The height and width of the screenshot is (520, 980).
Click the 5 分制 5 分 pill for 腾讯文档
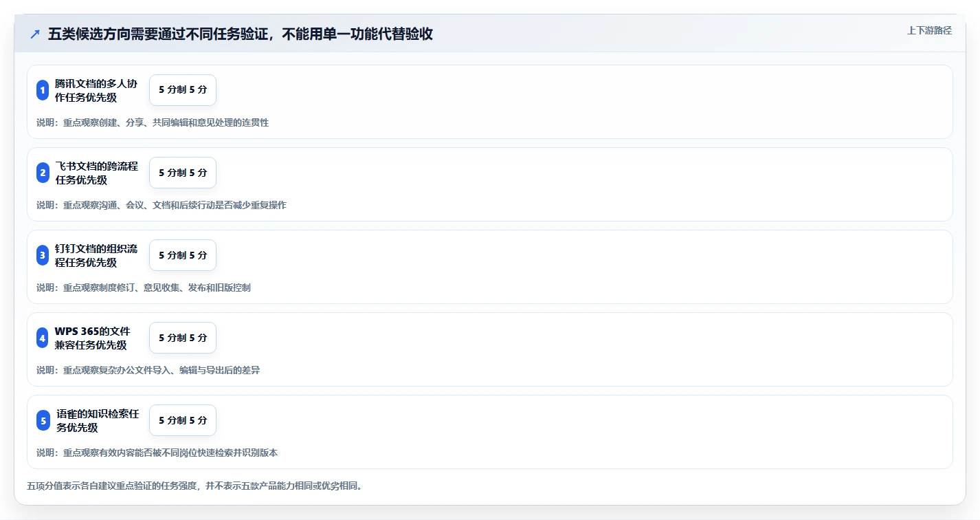click(x=183, y=90)
